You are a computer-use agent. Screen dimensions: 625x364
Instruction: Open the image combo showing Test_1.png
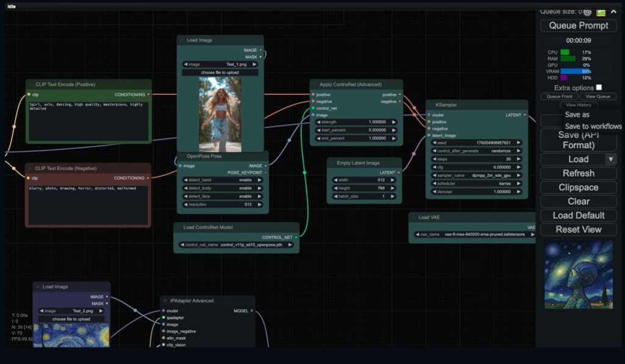220,64
